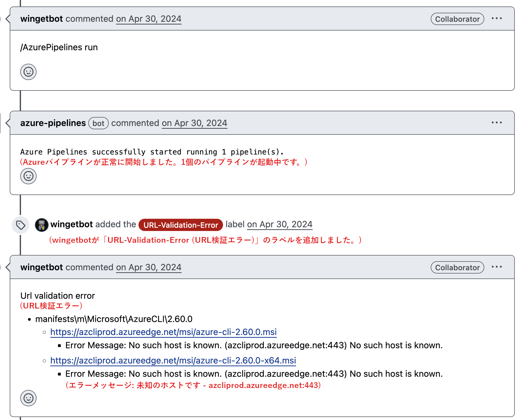Open label event date link

(x=280, y=224)
